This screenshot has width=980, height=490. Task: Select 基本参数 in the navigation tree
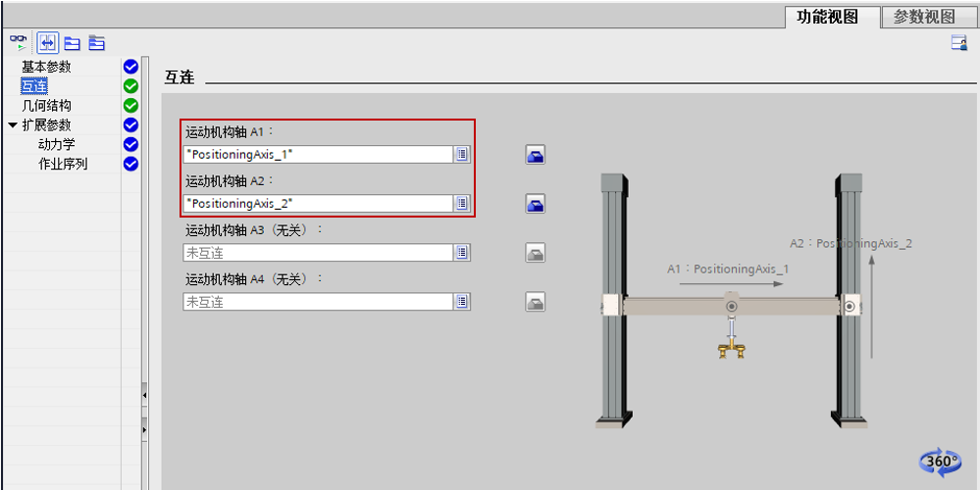coord(46,67)
